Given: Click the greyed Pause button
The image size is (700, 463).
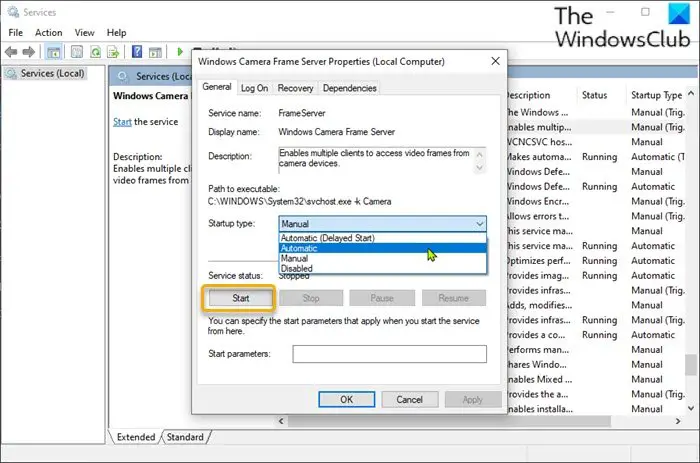Looking at the screenshot, I should click(x=382, y=298).
